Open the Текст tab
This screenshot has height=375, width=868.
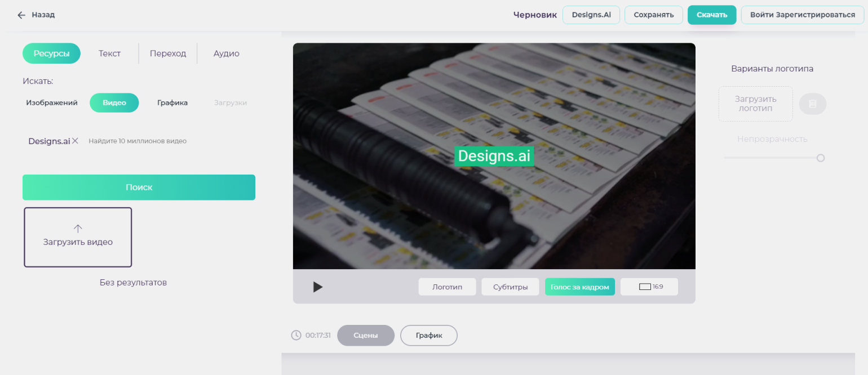(x=109, y=53)
